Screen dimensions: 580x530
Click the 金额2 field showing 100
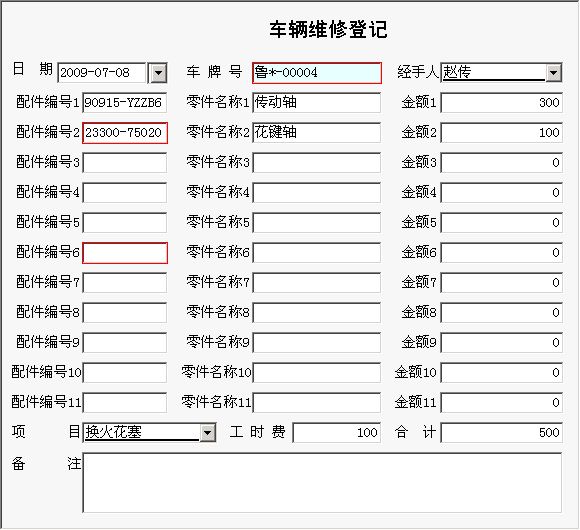(502, 132)
